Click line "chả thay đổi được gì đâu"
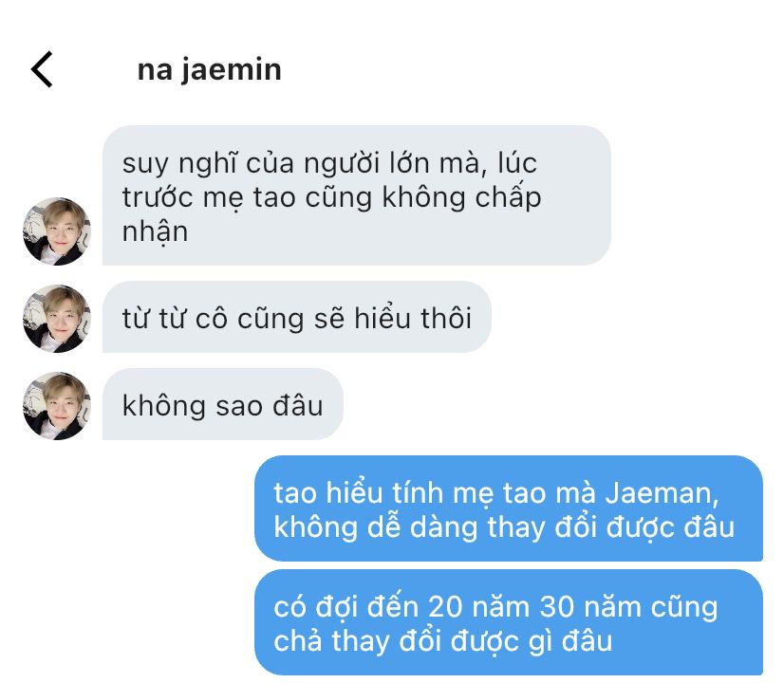 pos(443,641)
